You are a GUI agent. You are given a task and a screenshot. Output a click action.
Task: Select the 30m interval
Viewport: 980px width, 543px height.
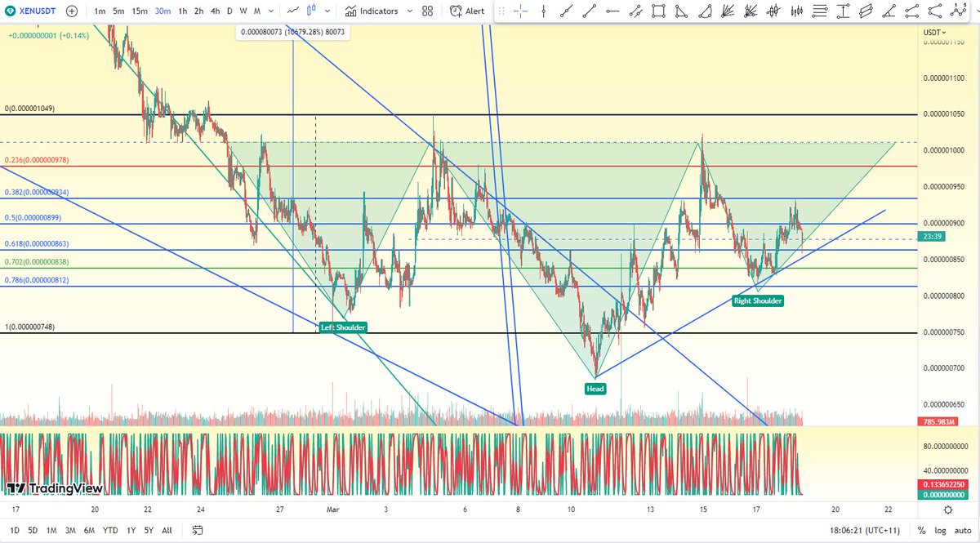(x=163, y=11)
